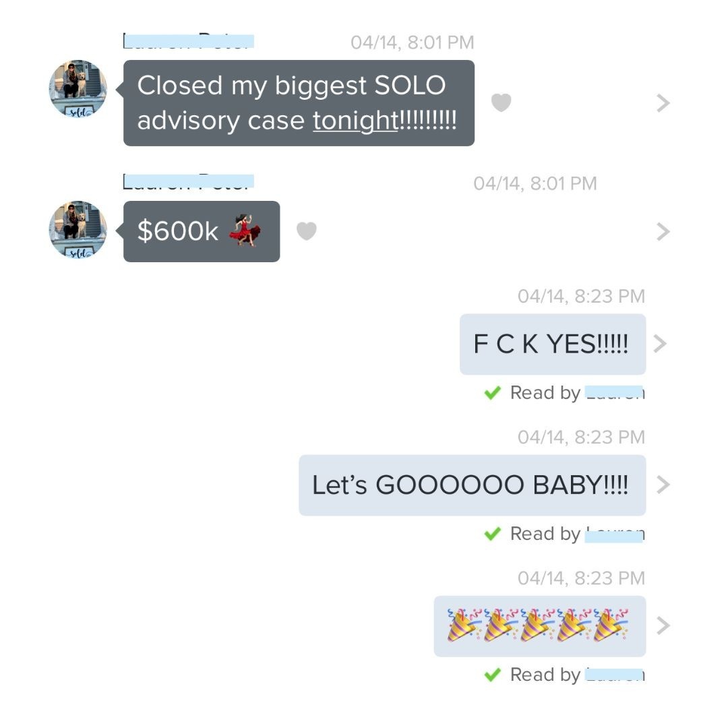The height and width of the screenshot is (728, 728).
Task: Tap the heart next to $600k message
Action: click(x=307, y=231)
